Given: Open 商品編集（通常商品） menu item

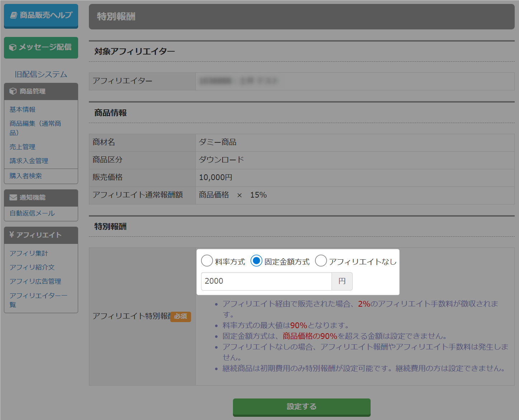Looking at the screenshot, I should pos(35,128).
